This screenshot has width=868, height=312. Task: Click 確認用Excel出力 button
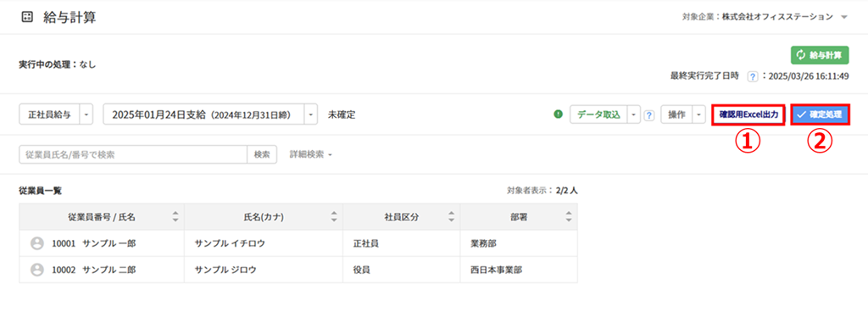(x=748, y=115)
